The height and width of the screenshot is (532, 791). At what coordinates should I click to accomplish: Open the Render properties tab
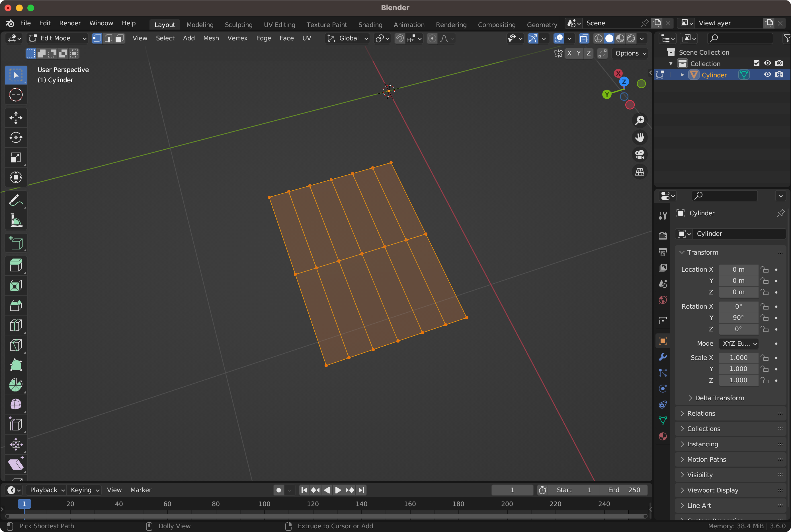pos(663,236)
